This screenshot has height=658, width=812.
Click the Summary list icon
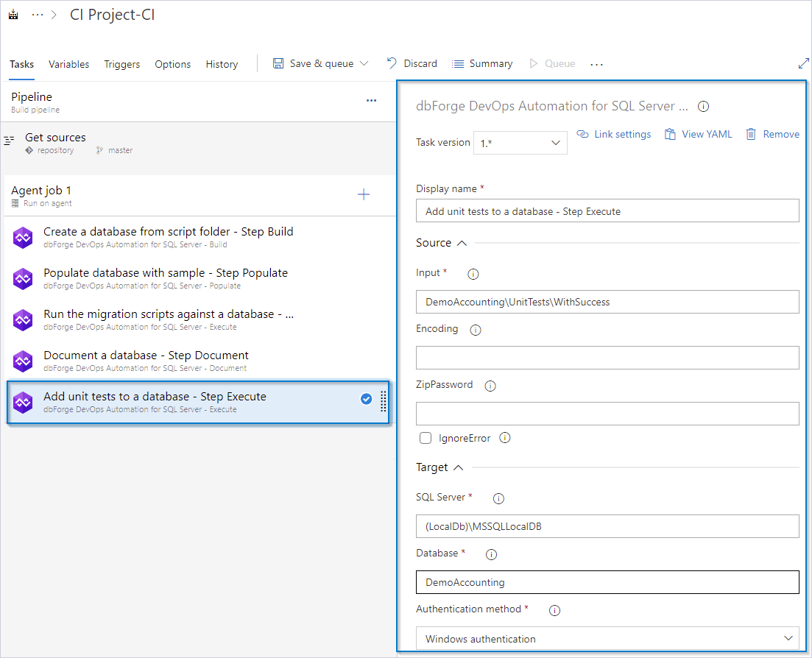click(x=458, y=64)
